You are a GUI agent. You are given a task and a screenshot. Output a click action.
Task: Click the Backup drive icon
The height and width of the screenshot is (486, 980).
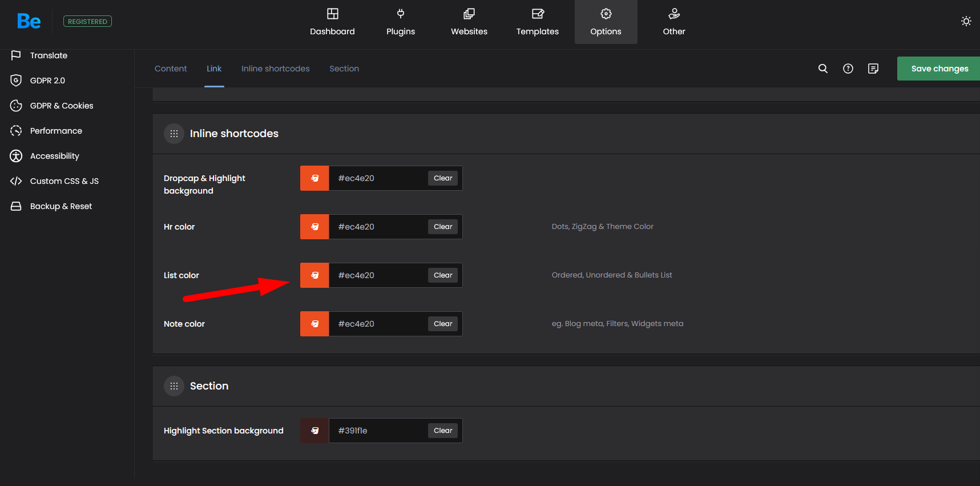[16, 206]
